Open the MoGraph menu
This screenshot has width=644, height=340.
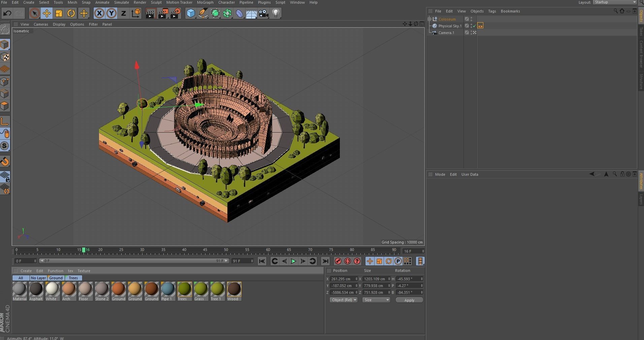point(205,2)
